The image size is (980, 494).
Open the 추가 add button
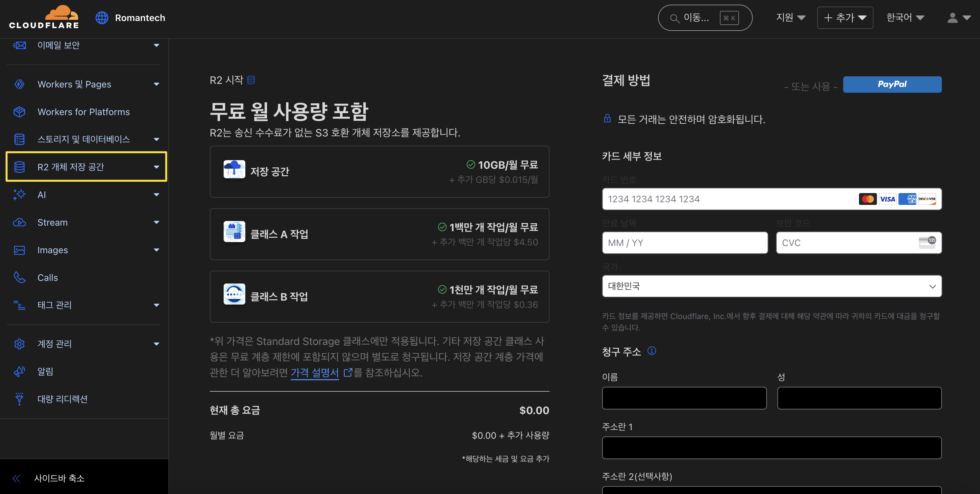click(x=845, y=17)
